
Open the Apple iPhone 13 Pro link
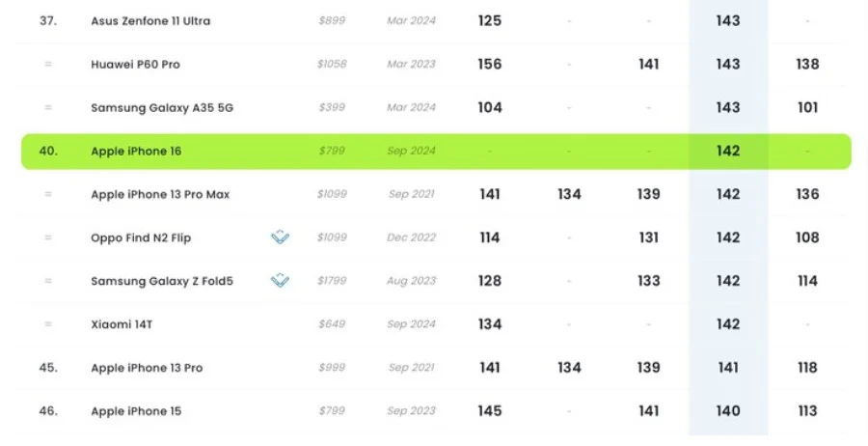[x=147, y=368]
